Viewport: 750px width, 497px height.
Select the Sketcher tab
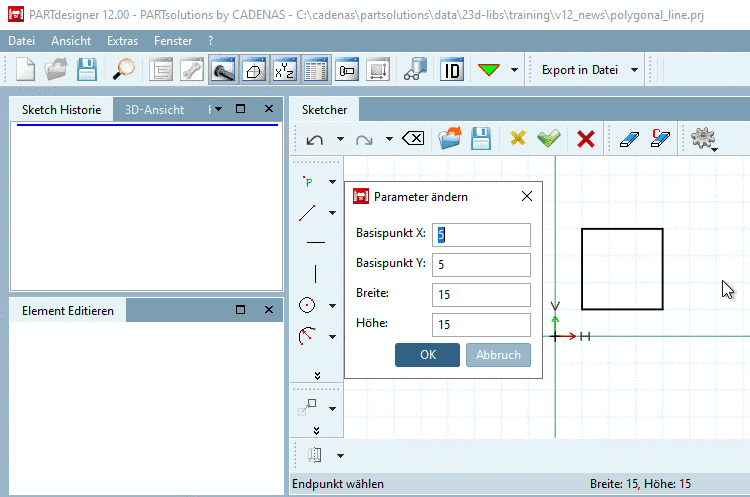point(324,110)
